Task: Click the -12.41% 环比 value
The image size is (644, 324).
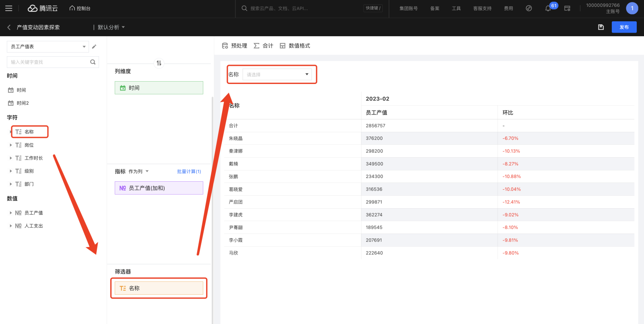Action: pyautogui.click(x=511, y=202)
